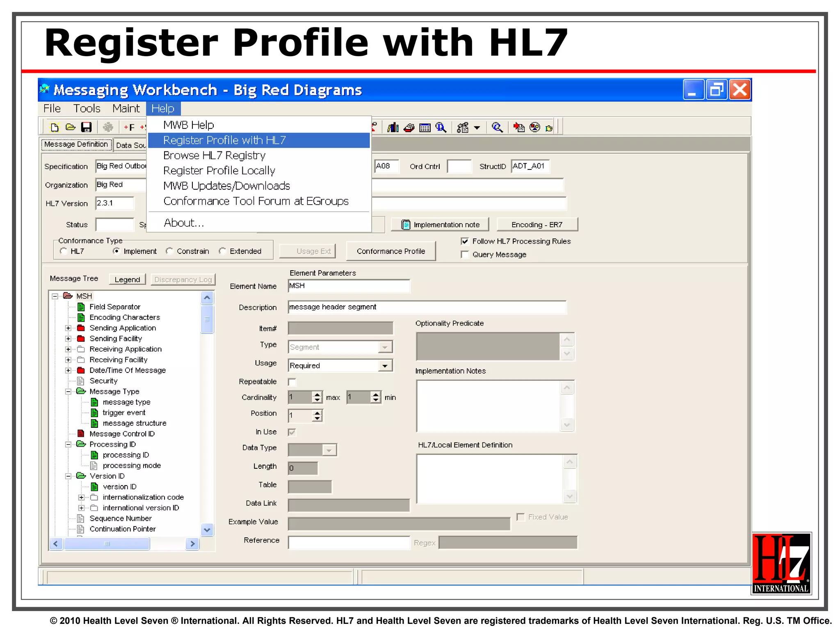Choose Register Profile with HL7
The height and width of the screenshot is (630, 840).
[x=259, y=140]
